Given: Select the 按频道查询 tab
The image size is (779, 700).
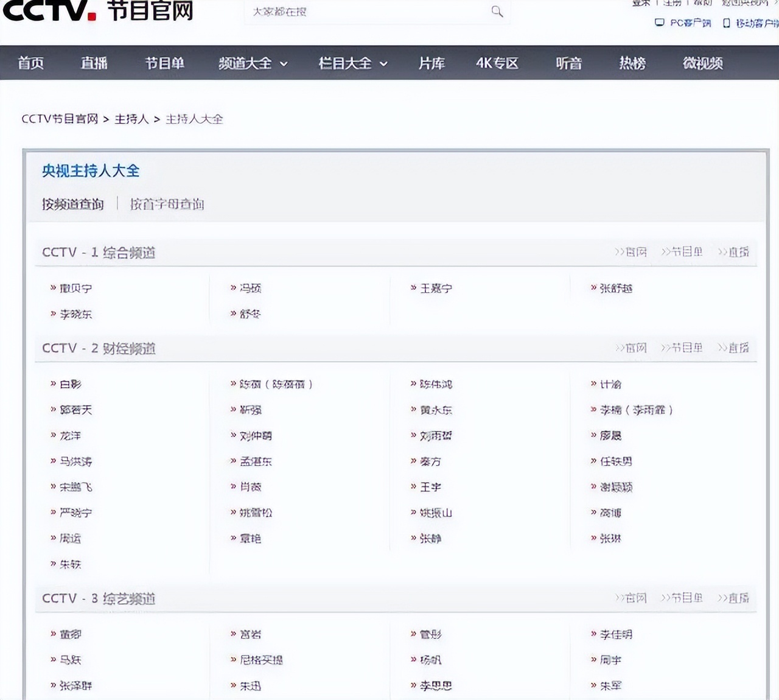Looking at the screenshot, I should click(x=72, y=204).
